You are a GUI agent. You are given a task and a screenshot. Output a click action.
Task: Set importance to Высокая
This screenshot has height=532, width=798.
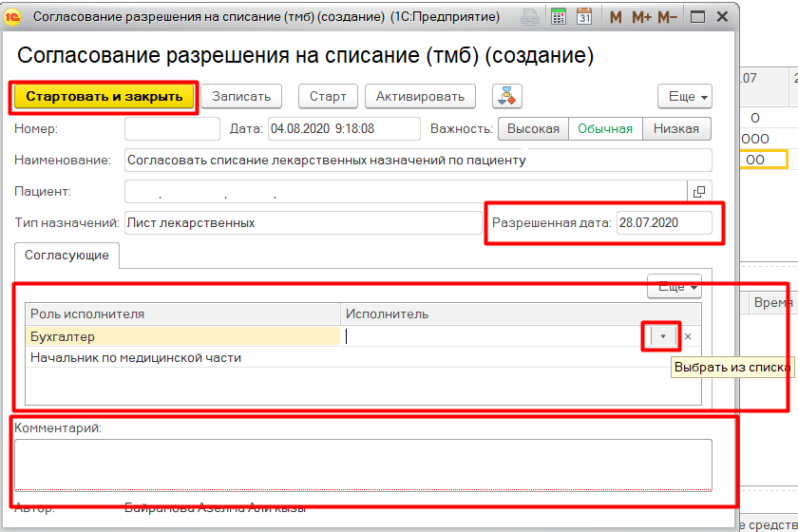click(x=533, y=129)
